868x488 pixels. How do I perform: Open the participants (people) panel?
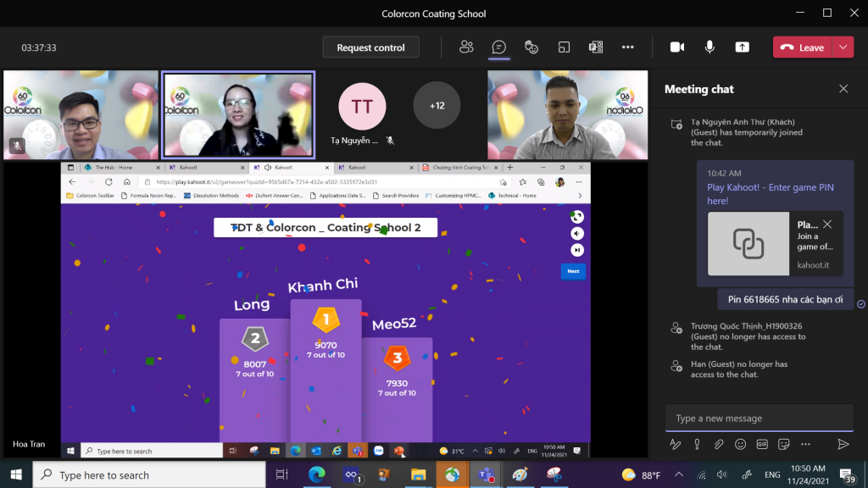(466, 47)
